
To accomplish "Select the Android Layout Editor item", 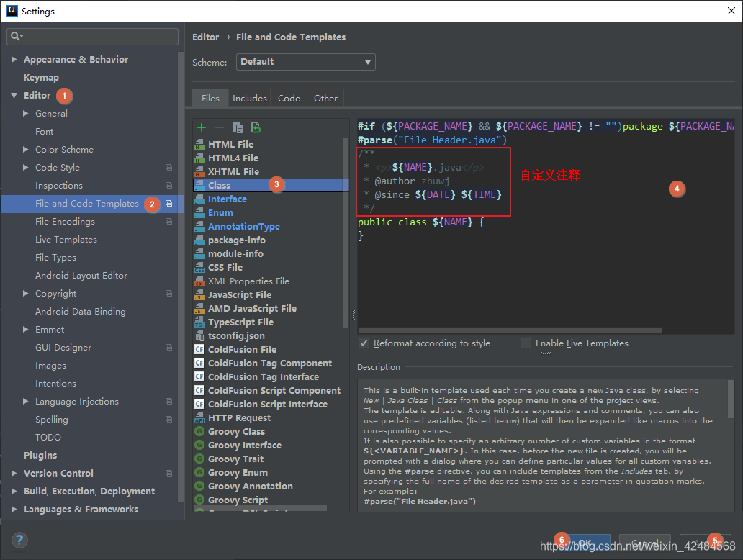I will pyautogui.click(x=81, y=275).
